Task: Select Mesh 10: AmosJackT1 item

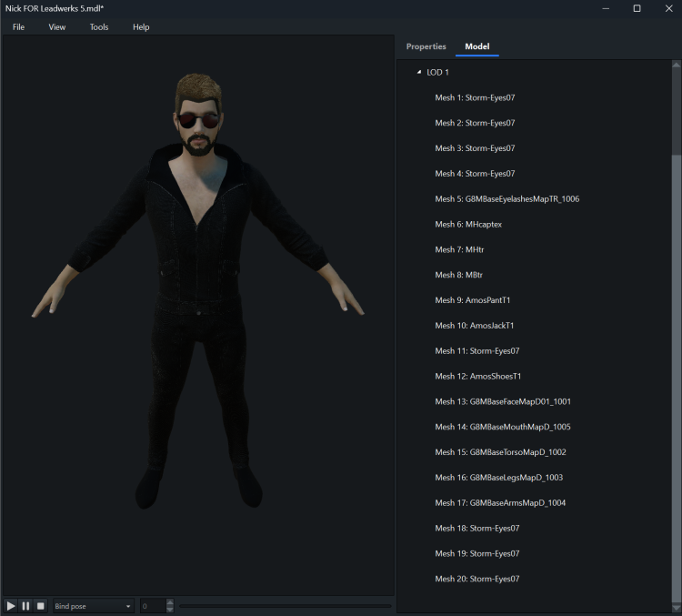Action: (x=476, y=326)
